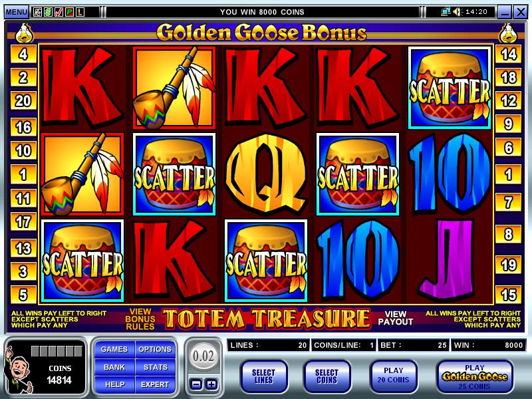Screen dimensions: 532x399
Task: Click VIEW PAYOUT
Action: [x=395, y=319]
